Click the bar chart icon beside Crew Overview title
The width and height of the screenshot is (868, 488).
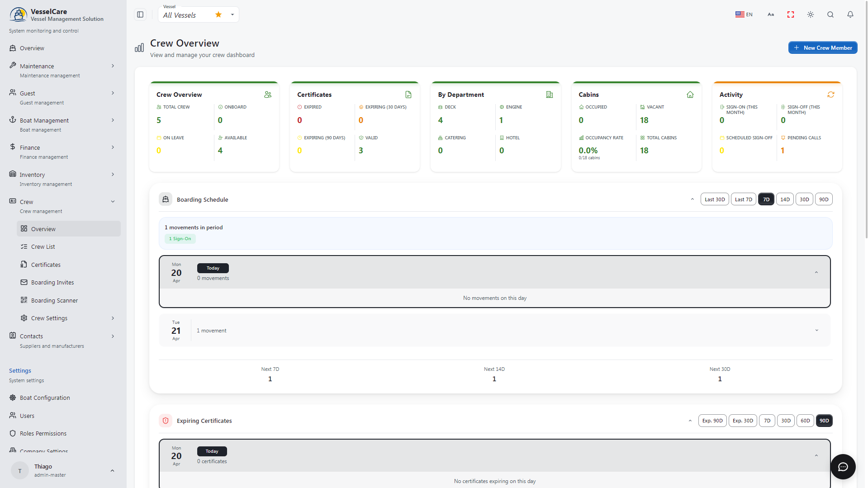139,47
